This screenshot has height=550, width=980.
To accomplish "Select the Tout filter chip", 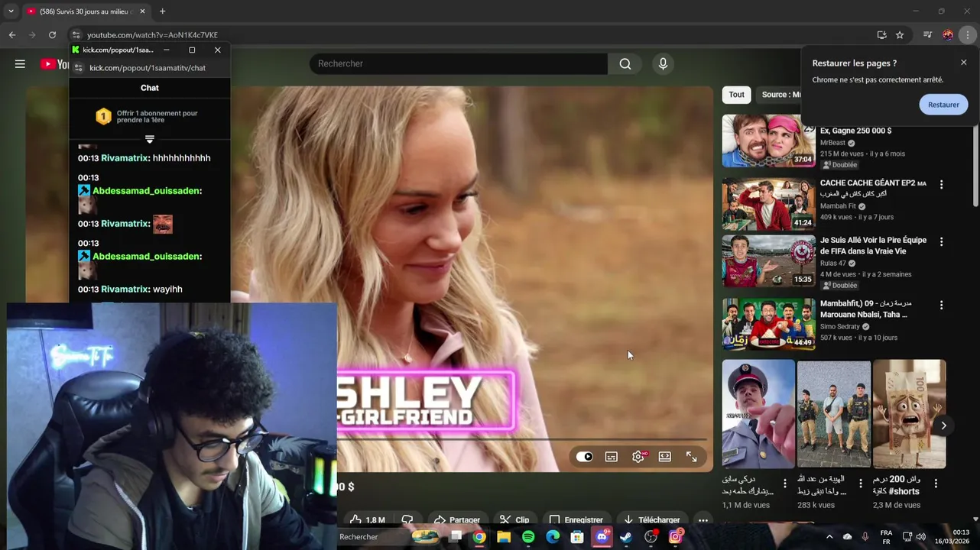I will pyautogui.click(x=736, y=95).
